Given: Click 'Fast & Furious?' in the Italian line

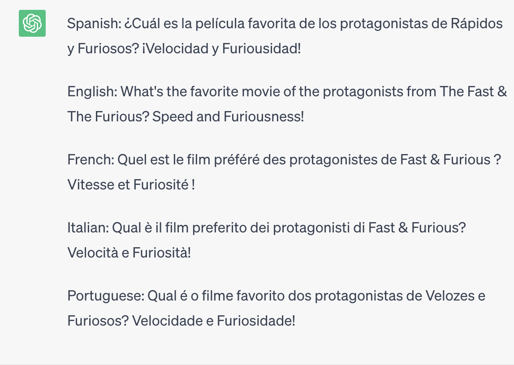Looking at the screenshot, I should (417, 228).
